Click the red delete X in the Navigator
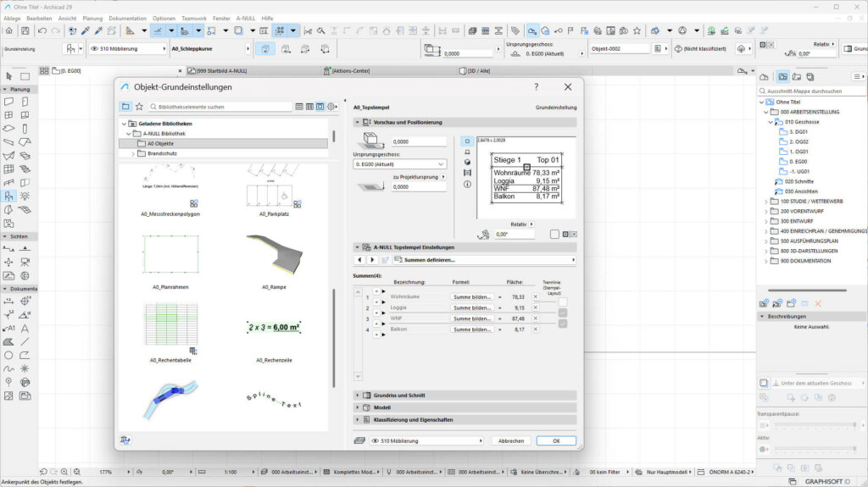The width and height of the screenshot is (868, 487). (x=818, y=303)
